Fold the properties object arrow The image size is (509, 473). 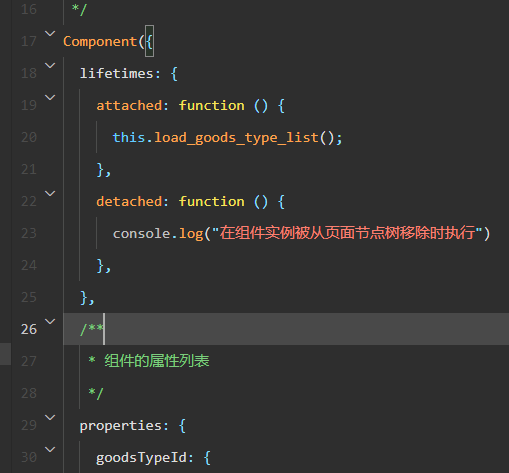coord(50,417)
